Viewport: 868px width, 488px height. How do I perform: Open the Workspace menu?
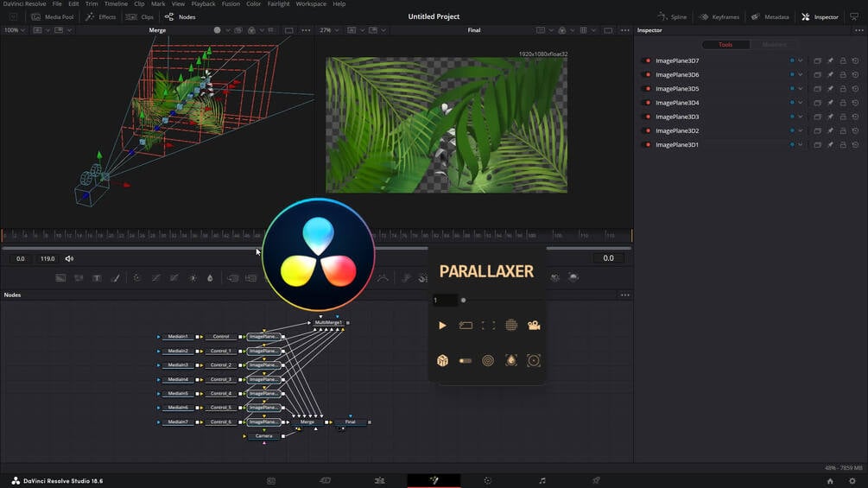click(311, 3)
